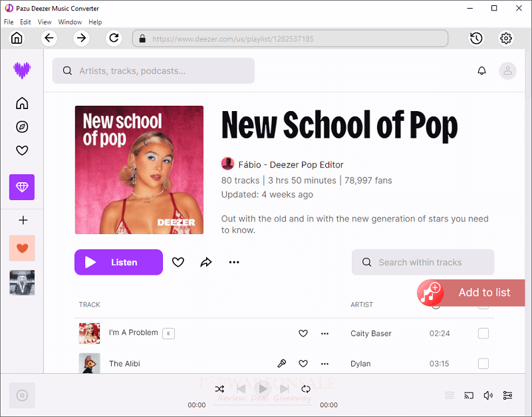Open the queue list icon
Viewport: 532px width, 417px height.
point(450,395)
